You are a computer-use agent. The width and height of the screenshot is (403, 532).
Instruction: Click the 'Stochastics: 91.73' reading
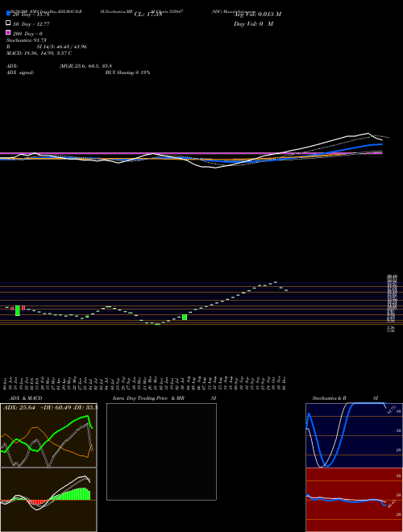(x=27, y=40)
